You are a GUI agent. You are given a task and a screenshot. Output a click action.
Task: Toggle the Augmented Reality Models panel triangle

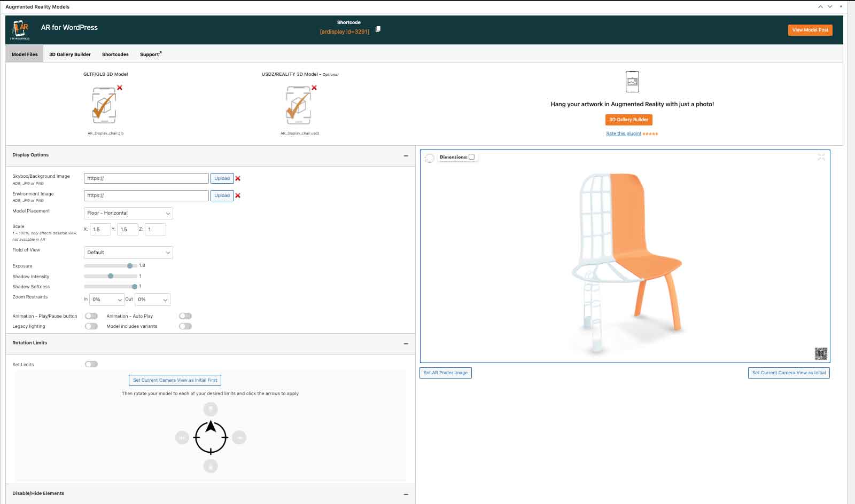click(841, 6)
